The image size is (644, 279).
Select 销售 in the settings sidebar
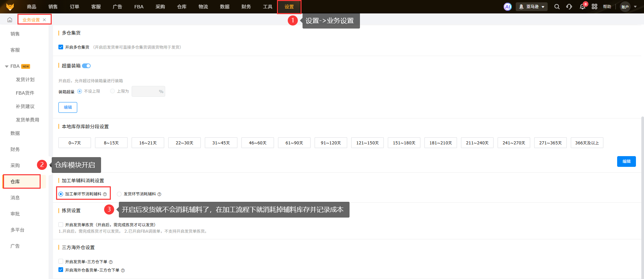(15, 34)
